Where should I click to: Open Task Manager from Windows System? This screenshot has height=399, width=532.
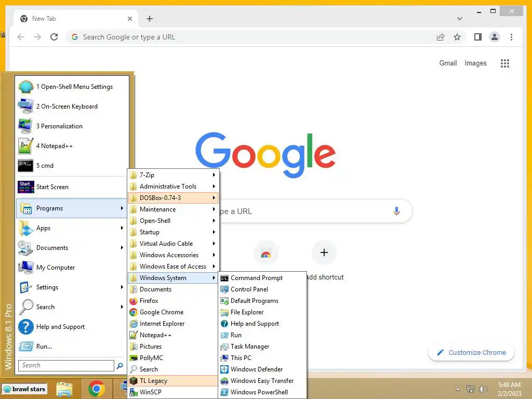(x=262, y=347)
